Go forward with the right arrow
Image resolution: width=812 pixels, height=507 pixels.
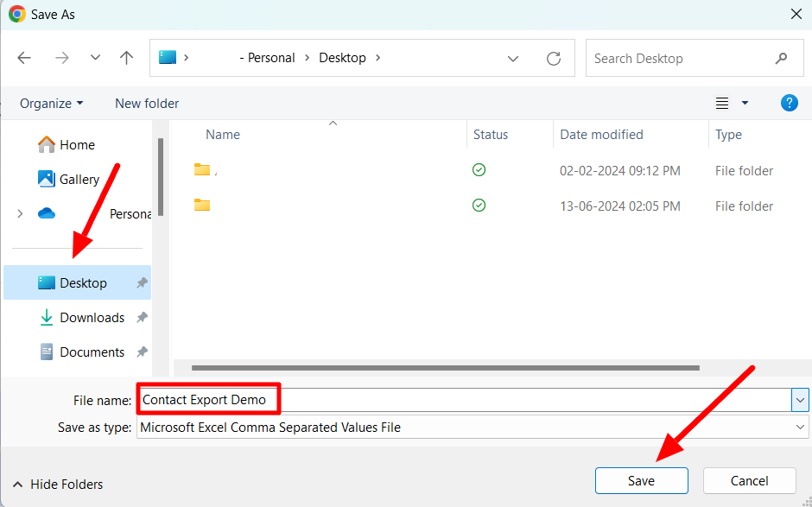pyautogui.click(x=62, y=58)
